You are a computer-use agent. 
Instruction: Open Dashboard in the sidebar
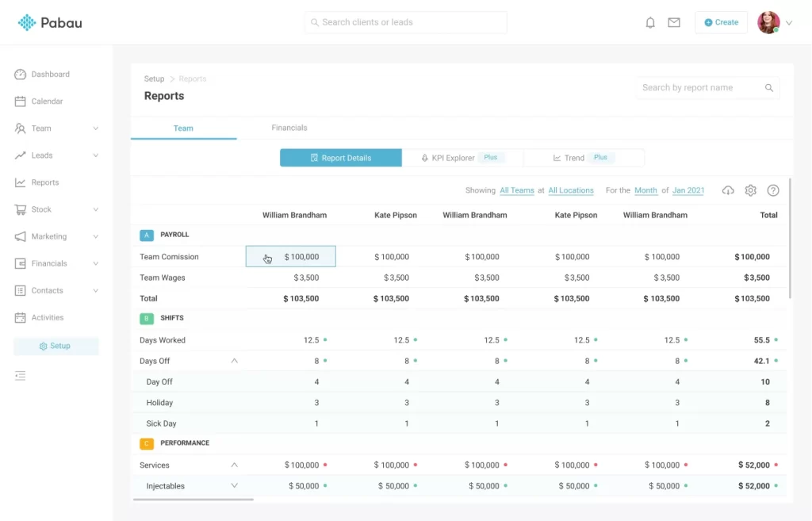pyautogui.click(x=50, y=75)
